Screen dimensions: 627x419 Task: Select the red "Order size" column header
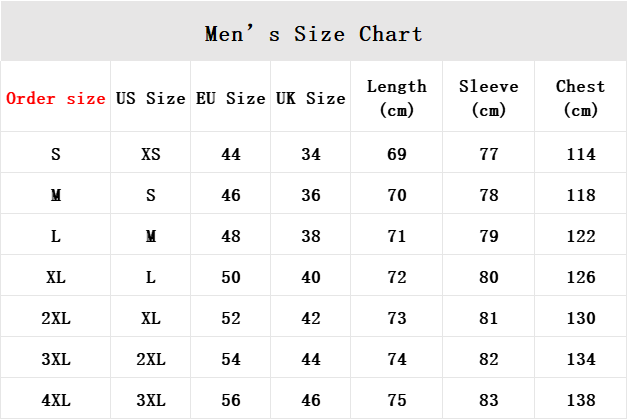tap(56, 98)
